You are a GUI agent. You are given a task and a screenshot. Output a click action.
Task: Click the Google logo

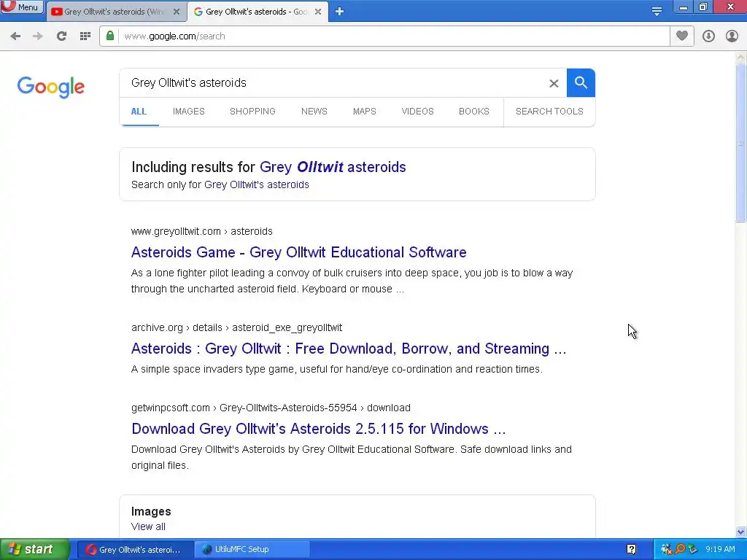tap(51, 87)
